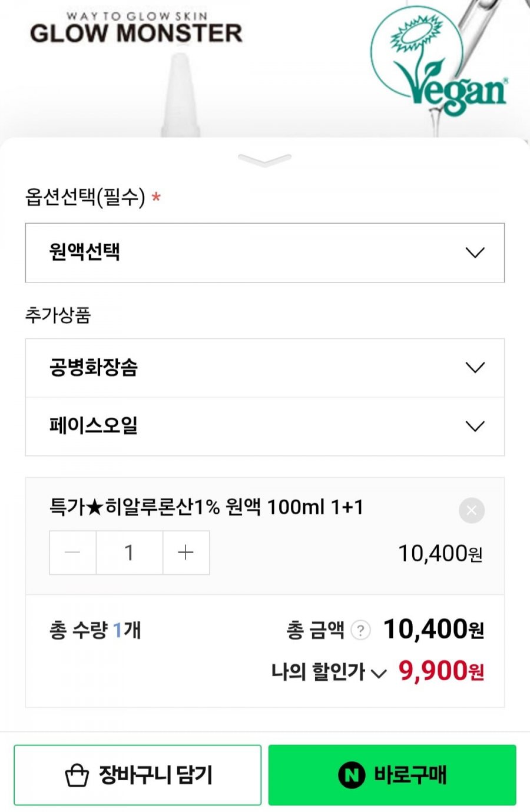The image size is (530, 812).
Task: Click the shopping basket icon
Action: [x=77, y=775]
